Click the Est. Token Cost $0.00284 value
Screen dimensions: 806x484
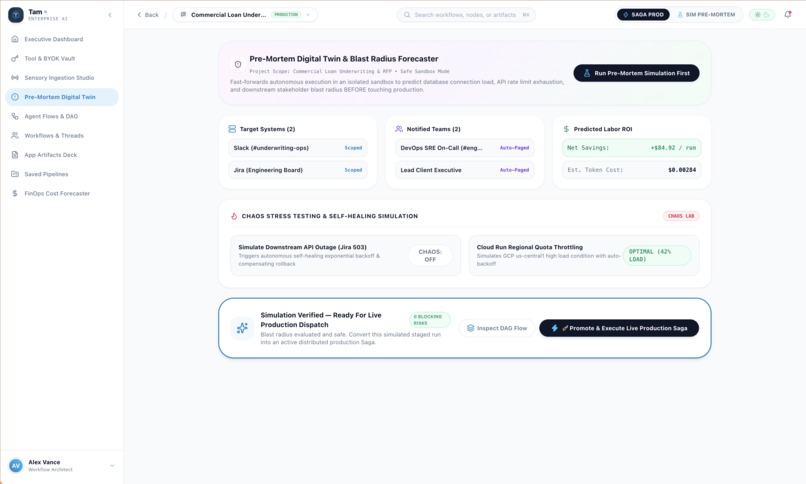coord(682,170)
